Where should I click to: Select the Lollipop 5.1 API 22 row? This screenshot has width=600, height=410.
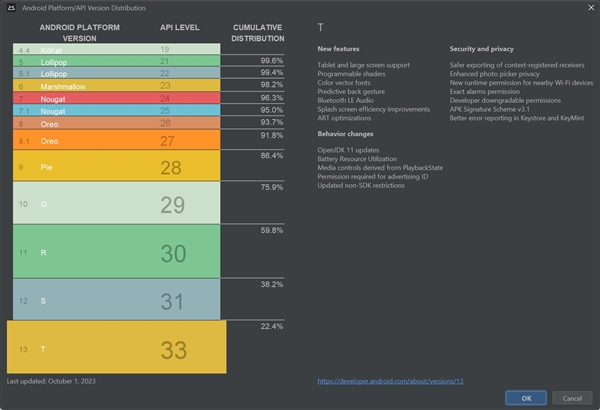point(117,73)
